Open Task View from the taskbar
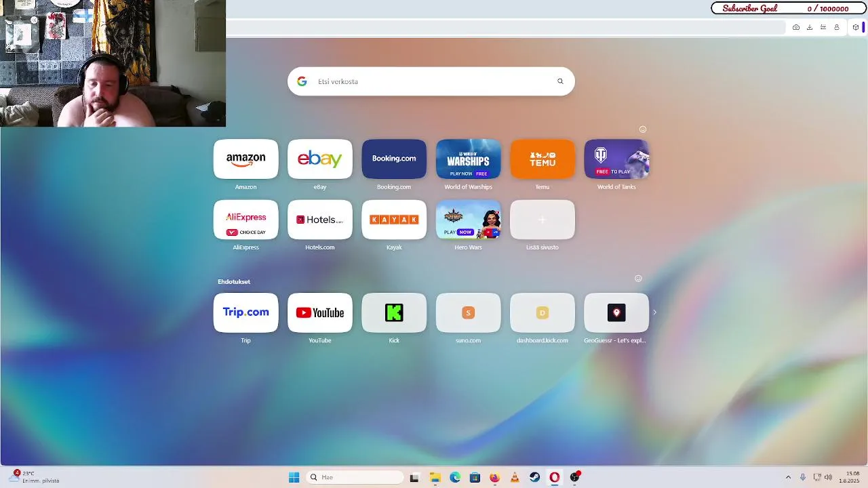The width and height of the screenshot is (868, 488). 414,477
